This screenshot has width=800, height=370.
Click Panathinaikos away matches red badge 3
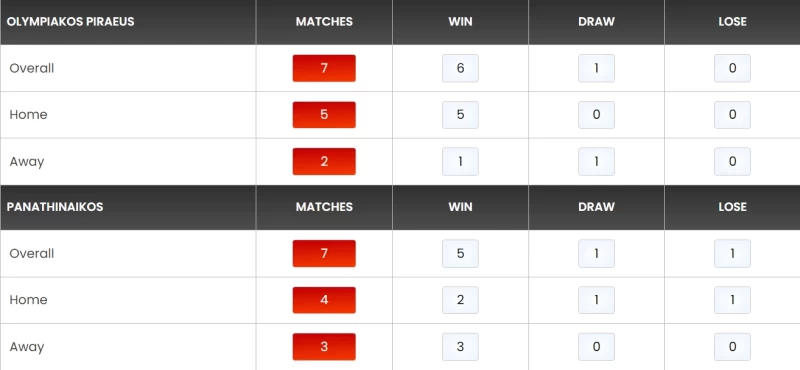coord(324,347)
